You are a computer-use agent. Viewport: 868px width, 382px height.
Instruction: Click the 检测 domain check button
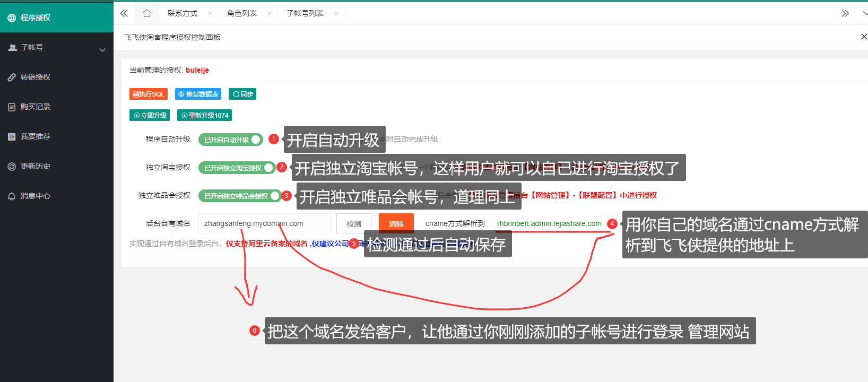click(x=354, y=224)
